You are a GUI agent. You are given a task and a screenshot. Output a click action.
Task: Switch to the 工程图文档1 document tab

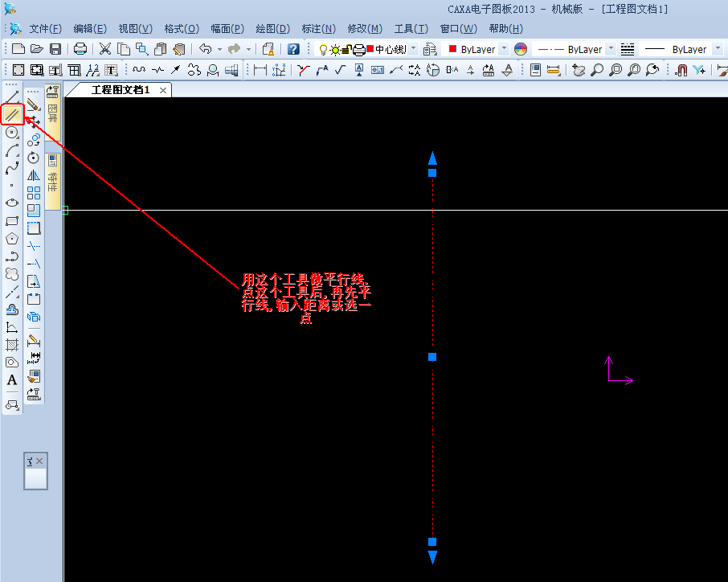(121, 90)
